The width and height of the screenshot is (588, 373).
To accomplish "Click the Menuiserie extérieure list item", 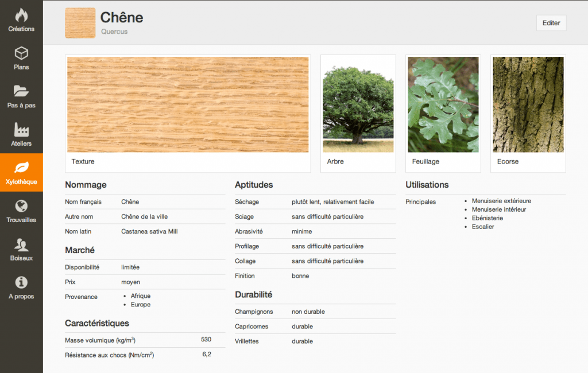I will [501, 201].
